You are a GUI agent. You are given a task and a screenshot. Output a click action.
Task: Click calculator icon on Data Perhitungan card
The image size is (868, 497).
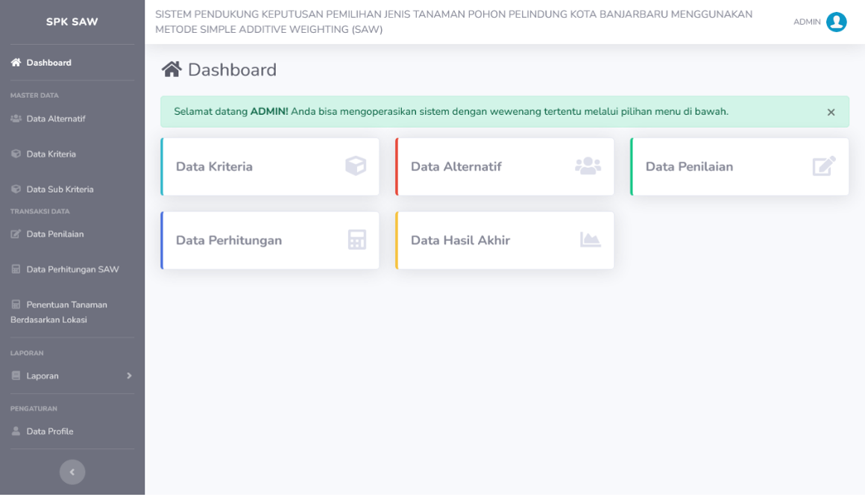[357, 240]
